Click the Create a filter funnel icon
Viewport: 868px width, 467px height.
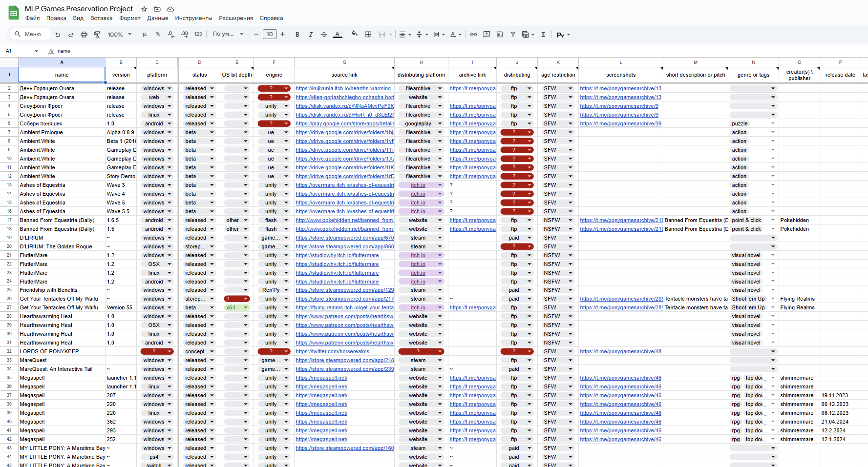coord(513,34)
